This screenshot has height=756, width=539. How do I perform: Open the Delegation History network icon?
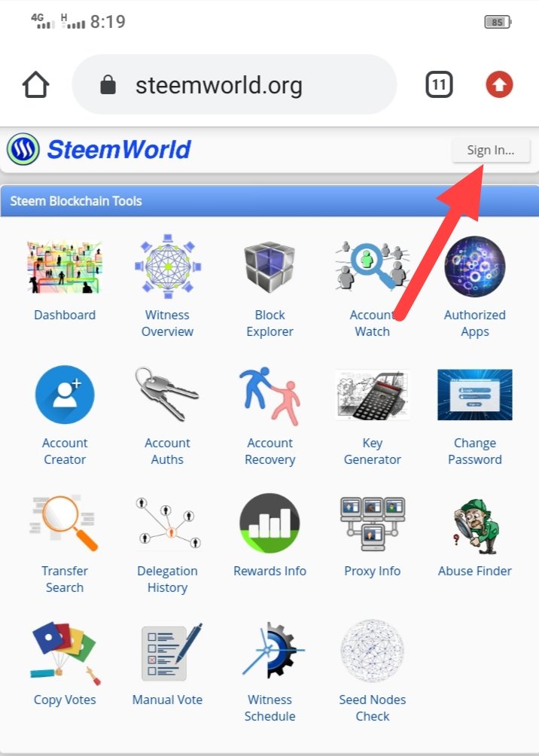click(167, 523)
